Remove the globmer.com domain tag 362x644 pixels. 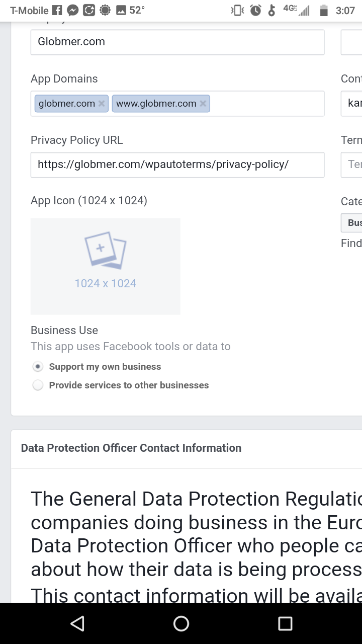click(x=102, y=104)
